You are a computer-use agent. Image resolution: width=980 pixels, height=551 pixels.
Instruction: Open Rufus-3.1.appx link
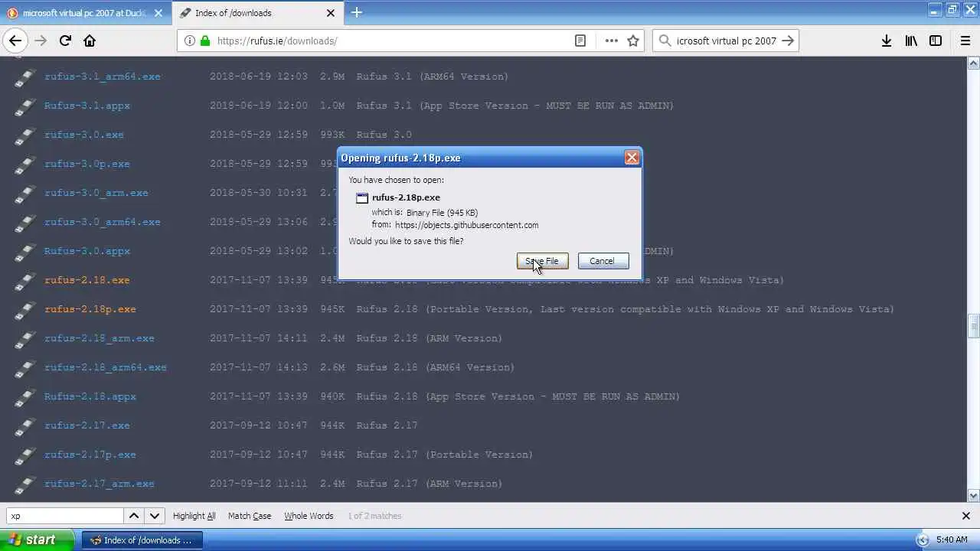coord(87,106)
